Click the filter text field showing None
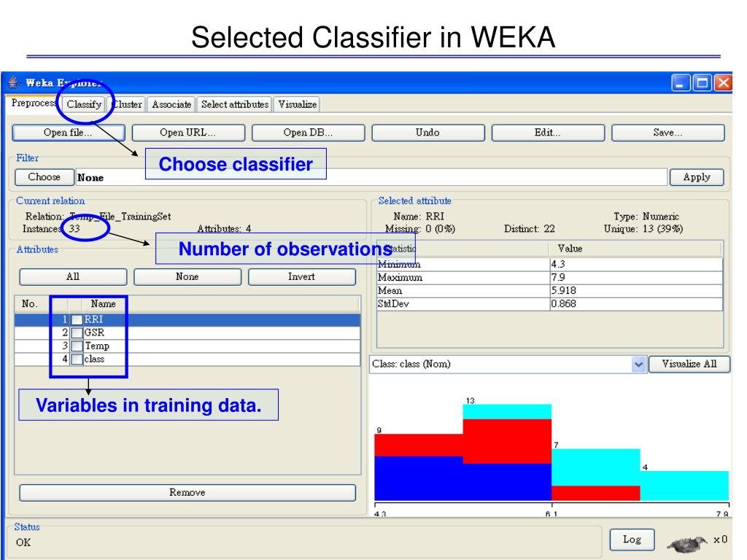The width and height of the screenshot is (747, 560). tap(371, 177)
